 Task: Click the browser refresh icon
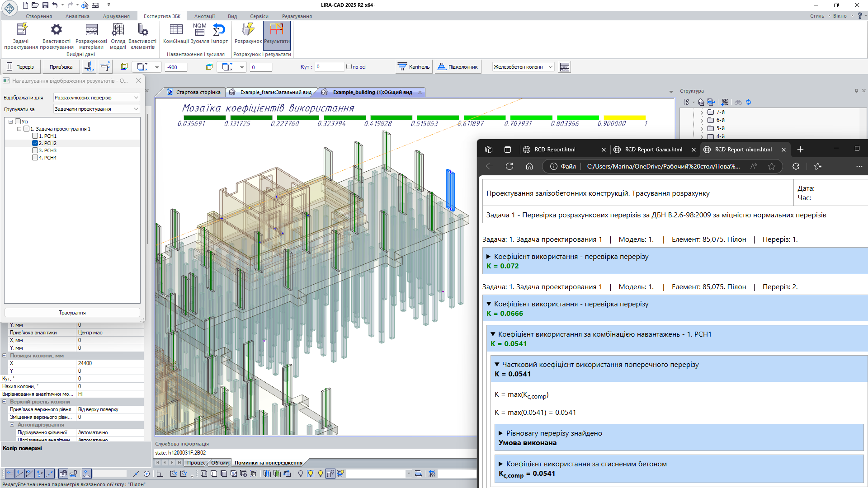tap(509, 166)
